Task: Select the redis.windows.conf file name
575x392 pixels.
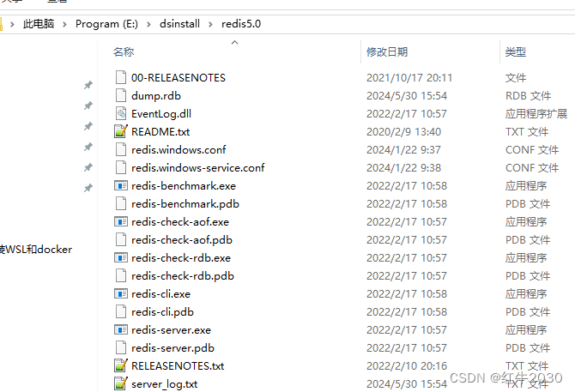Action: (179, 149)
